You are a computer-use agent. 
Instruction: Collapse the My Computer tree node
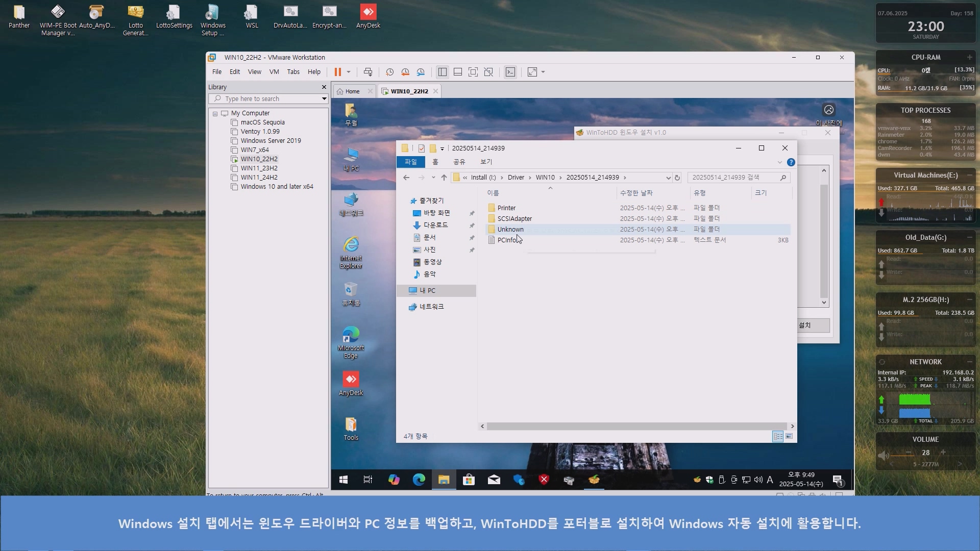click(215, 114)
